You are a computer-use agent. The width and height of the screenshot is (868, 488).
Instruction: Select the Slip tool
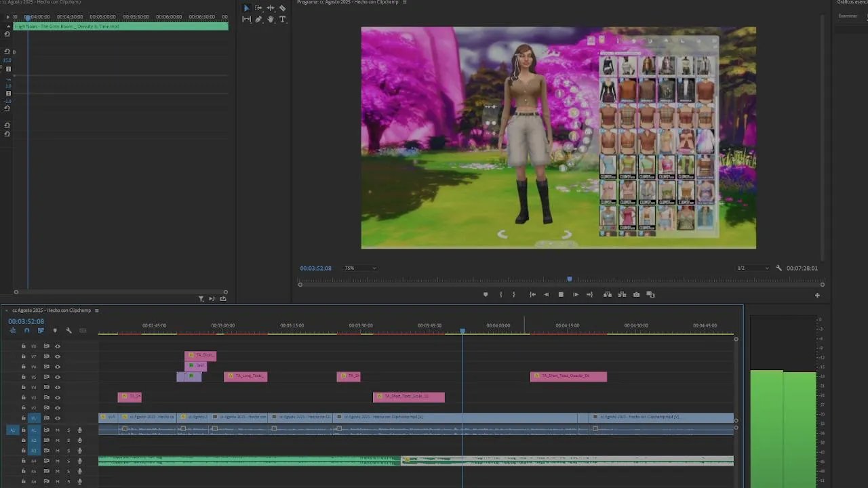click(246, 20)
